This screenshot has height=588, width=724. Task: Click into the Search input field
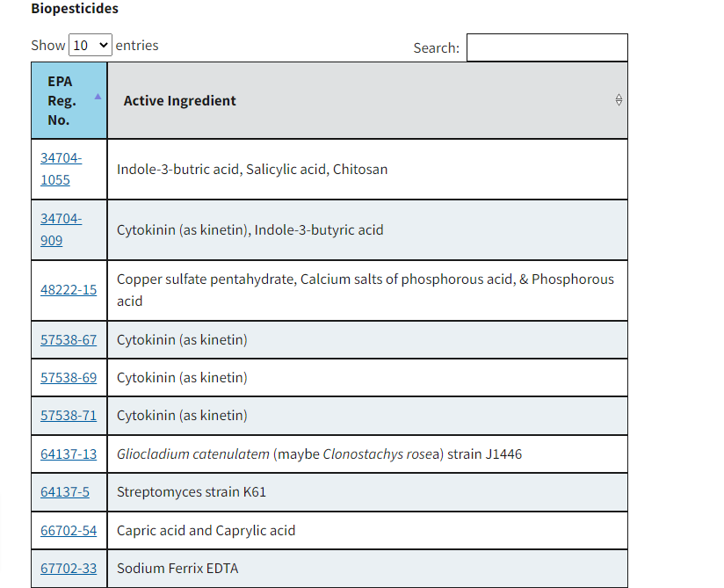click(547, 47)
